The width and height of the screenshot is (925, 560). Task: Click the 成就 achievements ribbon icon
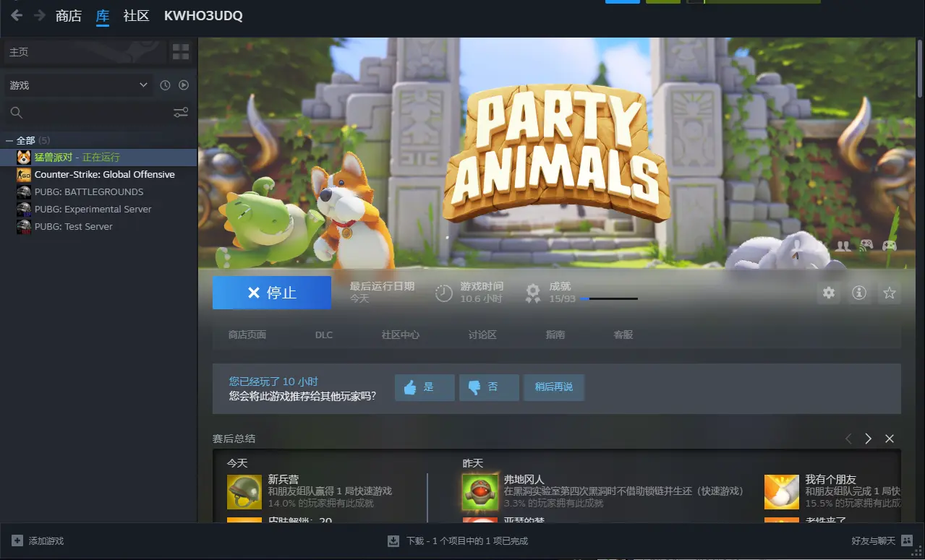pos(533,293)
